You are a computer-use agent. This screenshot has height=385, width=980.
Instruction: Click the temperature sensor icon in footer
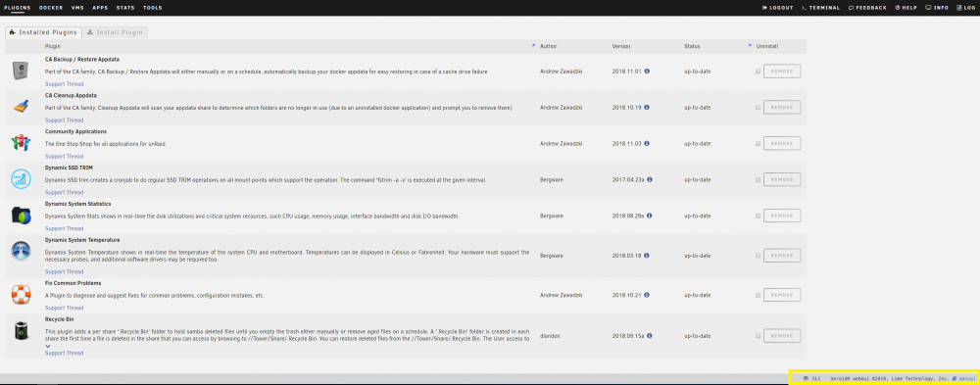click(807, 378)
